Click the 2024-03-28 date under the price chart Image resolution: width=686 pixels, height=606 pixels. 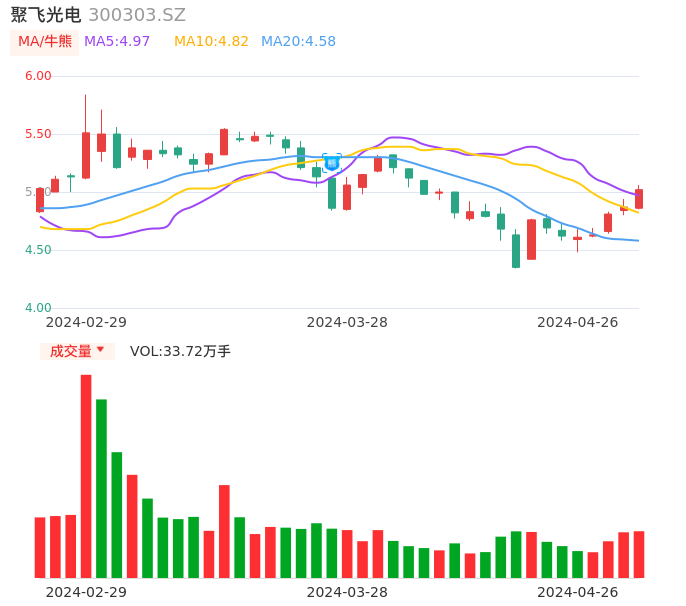coord(347,322)
